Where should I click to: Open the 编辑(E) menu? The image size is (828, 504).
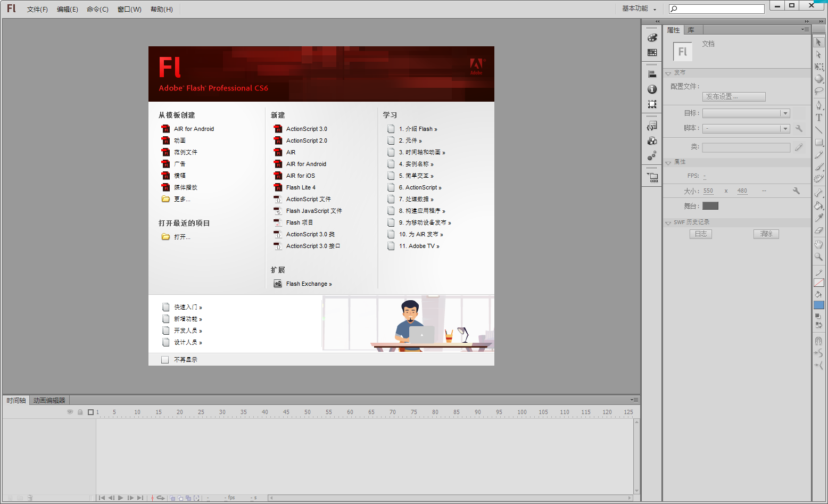tap(67, 9)
